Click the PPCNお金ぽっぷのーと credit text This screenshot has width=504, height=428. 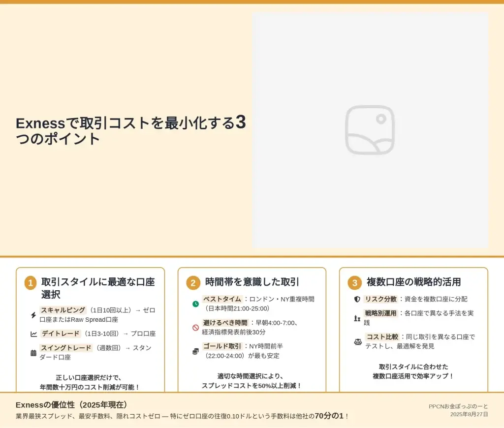pos(458,406)
